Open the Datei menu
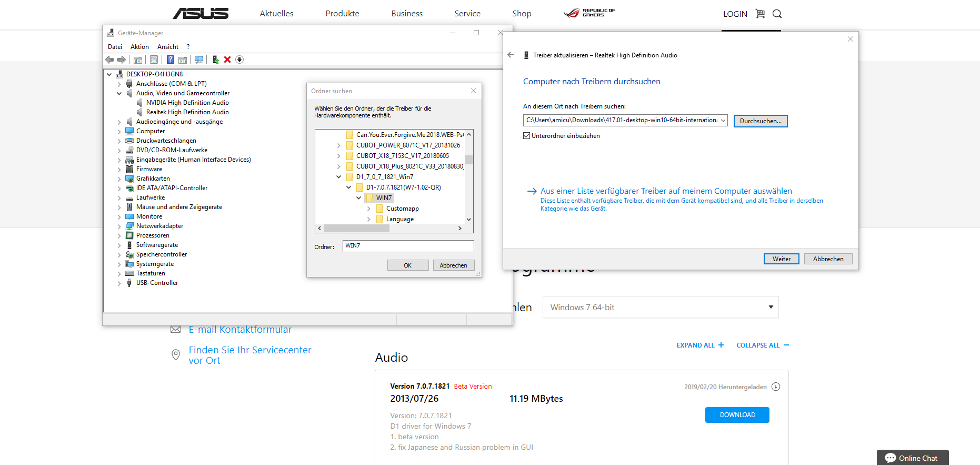 pos(115,47)
